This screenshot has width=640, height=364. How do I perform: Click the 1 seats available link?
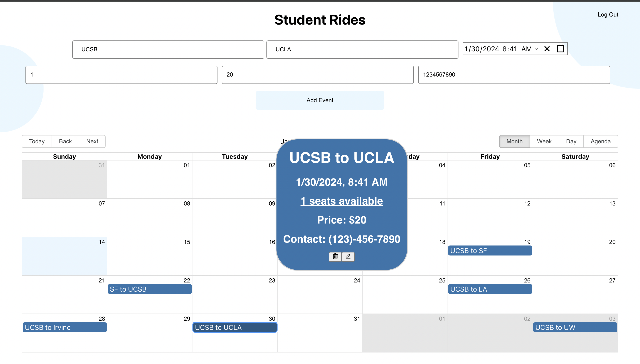pos(342,201)
